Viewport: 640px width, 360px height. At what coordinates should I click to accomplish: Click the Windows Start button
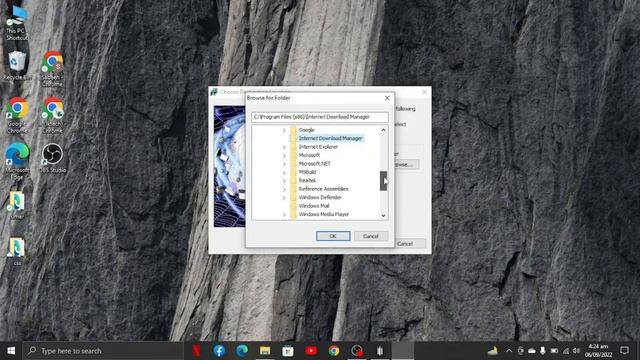coord(11,351)
